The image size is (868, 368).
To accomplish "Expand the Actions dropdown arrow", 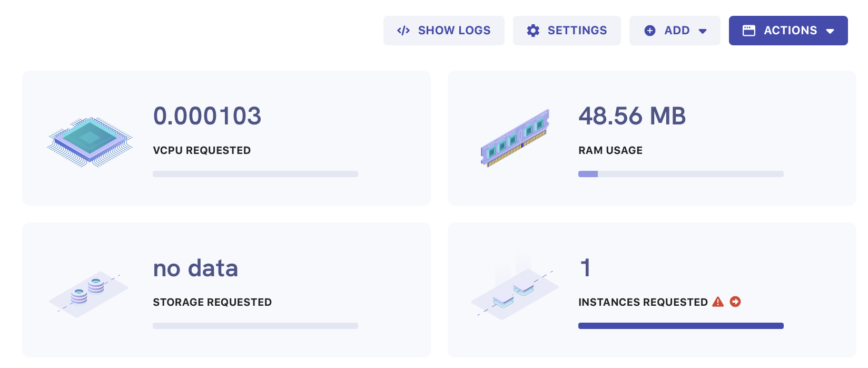I will pos(830,31).
